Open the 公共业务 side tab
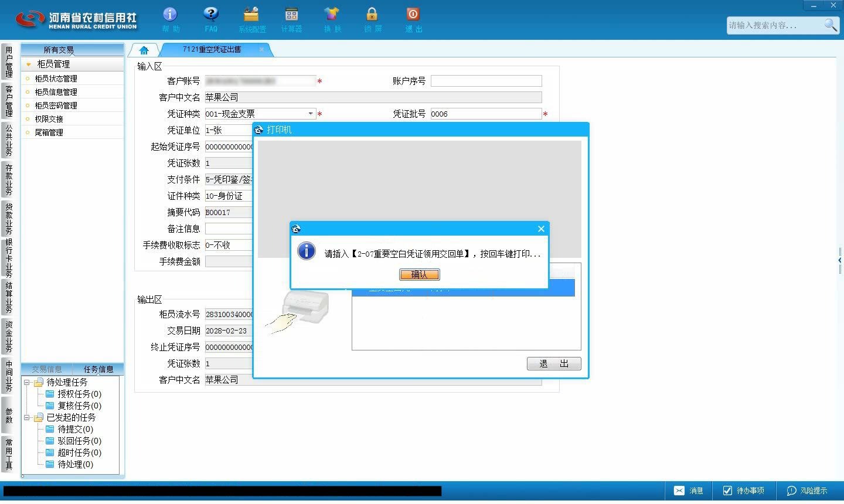This screenshot has width=844, height=504. click(8, 140)
